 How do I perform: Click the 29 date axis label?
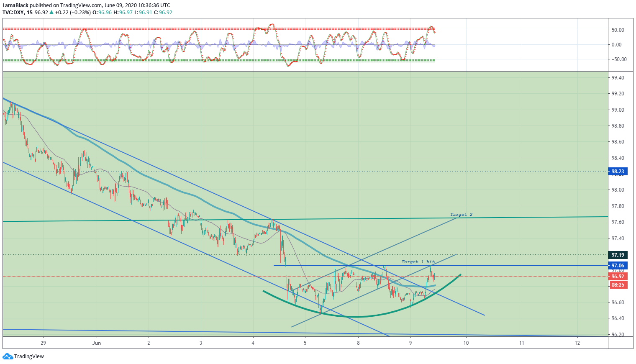[43, 343]
